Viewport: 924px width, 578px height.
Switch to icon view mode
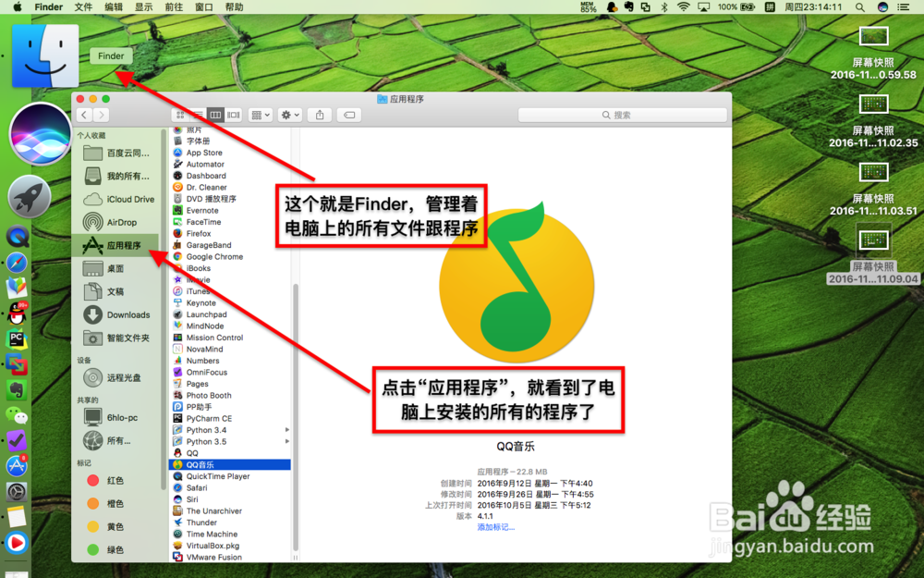click(178, 115)
